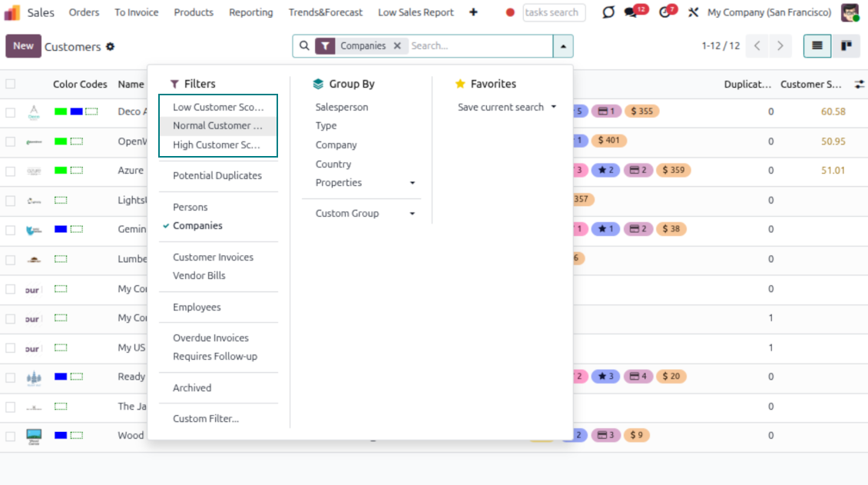Click the New customer button
868x485 pixels.
click(23, 46)
